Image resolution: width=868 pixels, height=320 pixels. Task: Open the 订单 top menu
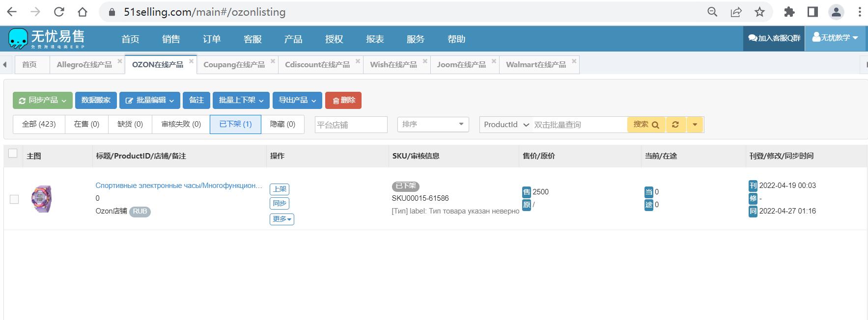click(x=212, y=39)
